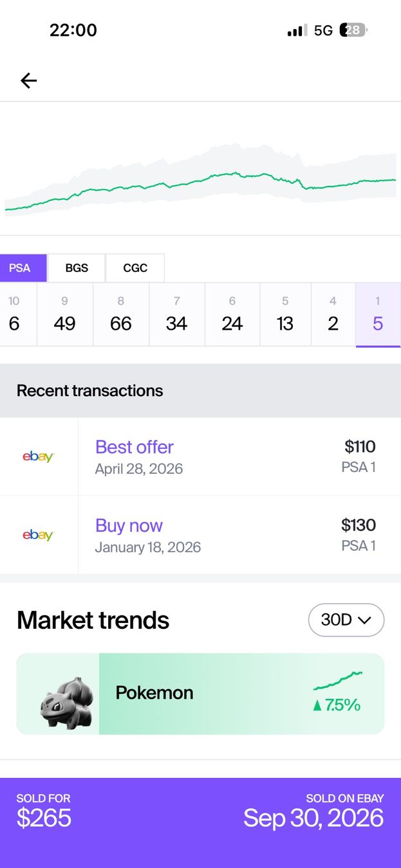Viewport: 401px width, 868px height.
Task: Select grade 7 with 34 population
Action: (177, 315)
